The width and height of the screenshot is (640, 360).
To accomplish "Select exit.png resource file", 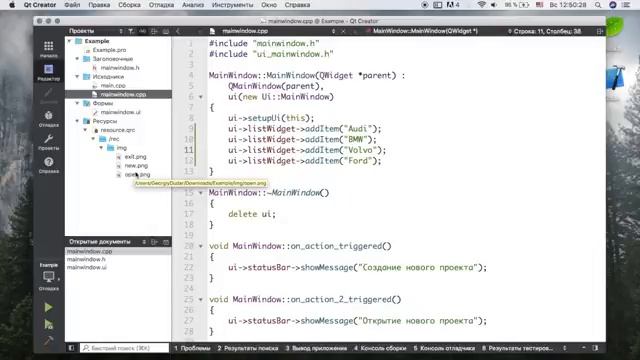I will (136, 157).
